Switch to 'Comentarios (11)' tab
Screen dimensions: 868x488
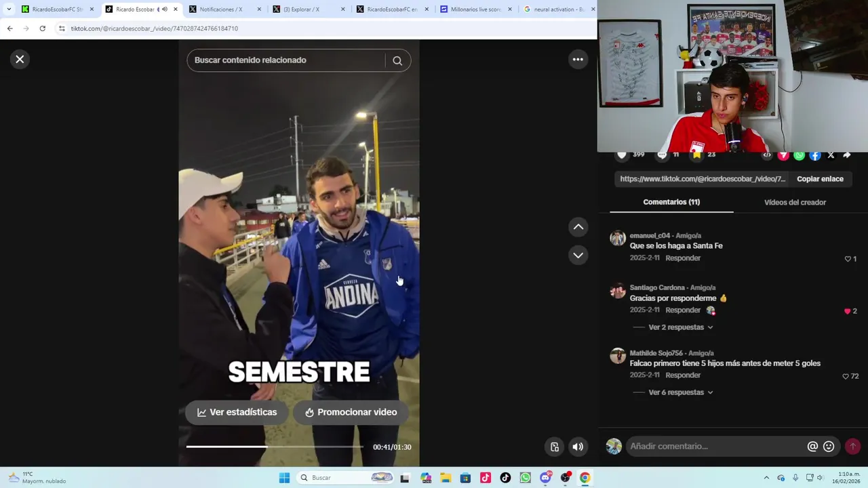[671, 202]
